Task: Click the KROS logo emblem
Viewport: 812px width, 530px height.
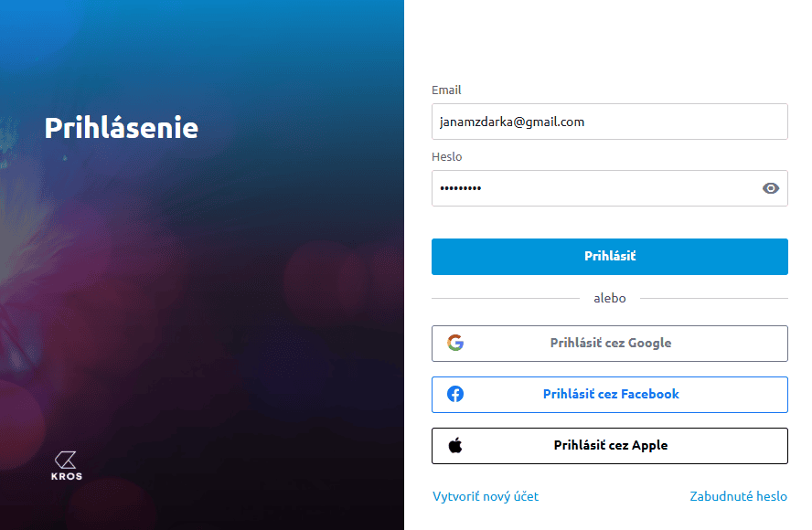Action: (x=66, y=460)
